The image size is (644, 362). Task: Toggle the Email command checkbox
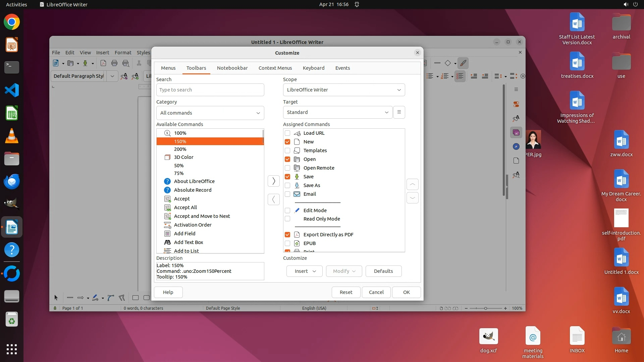click(287, 194)
